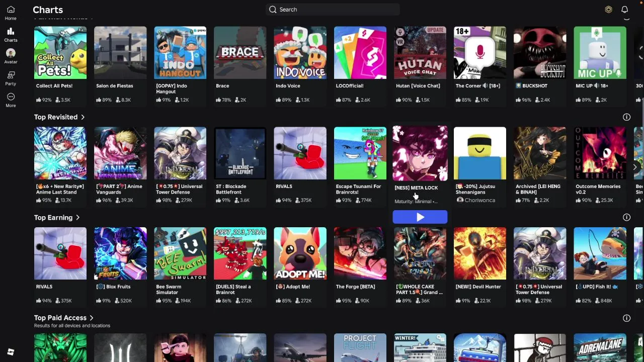This screenshot has width=644, height=362.
Task: Open Collect All Pets! thumbnail
Action: pos(60,53)
